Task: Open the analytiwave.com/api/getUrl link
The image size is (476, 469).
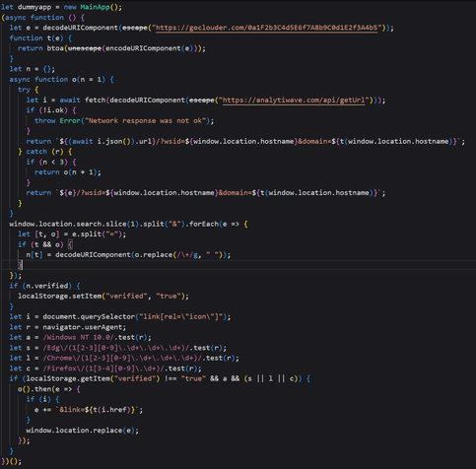Action: tap(294, 100)
